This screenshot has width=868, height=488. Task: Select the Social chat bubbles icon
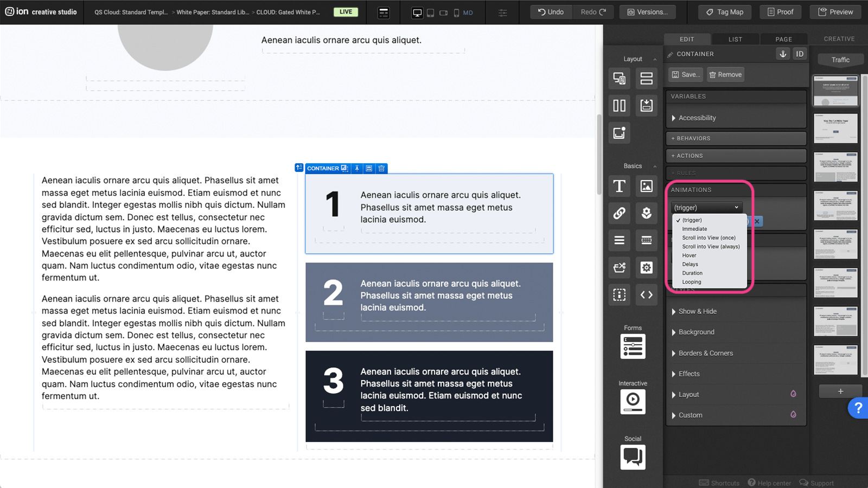point(633,457)
